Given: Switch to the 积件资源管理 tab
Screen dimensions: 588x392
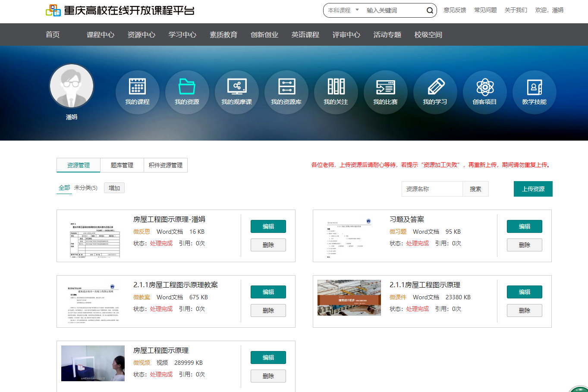Looking at the screenshot, I should 166,165.
